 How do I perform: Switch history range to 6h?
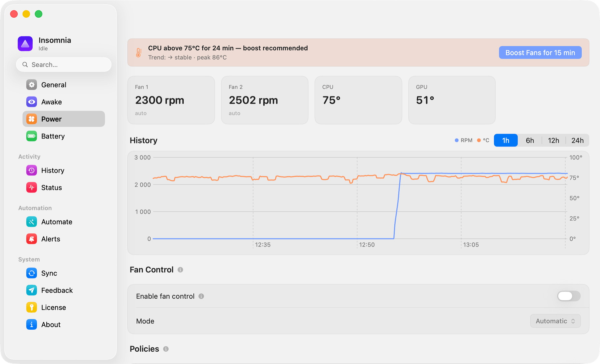click(530, 141)
